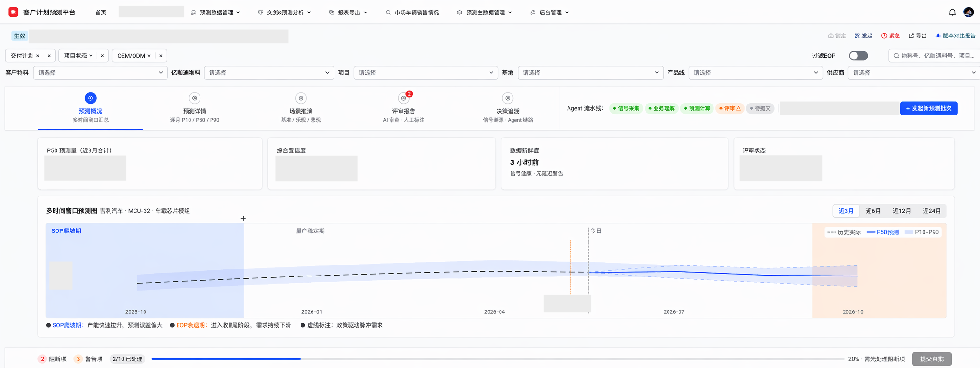
Task: Open the 报表导出 menu
Action: (348, 12)
